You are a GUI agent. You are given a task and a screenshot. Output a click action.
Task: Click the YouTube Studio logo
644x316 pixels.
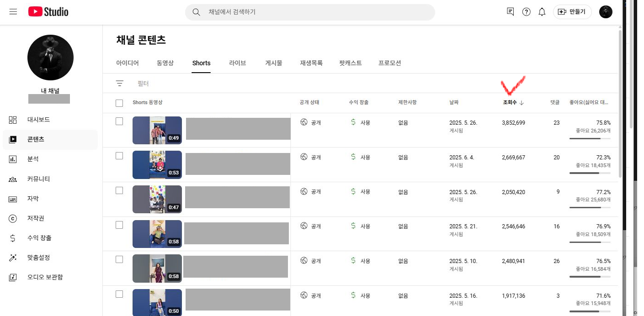[x=48, y=12]
